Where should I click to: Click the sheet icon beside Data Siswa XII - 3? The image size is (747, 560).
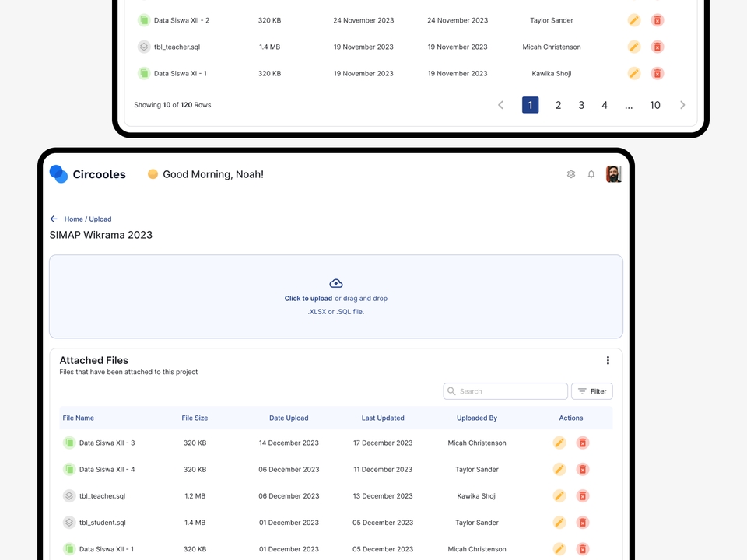(x=69, y=443)
